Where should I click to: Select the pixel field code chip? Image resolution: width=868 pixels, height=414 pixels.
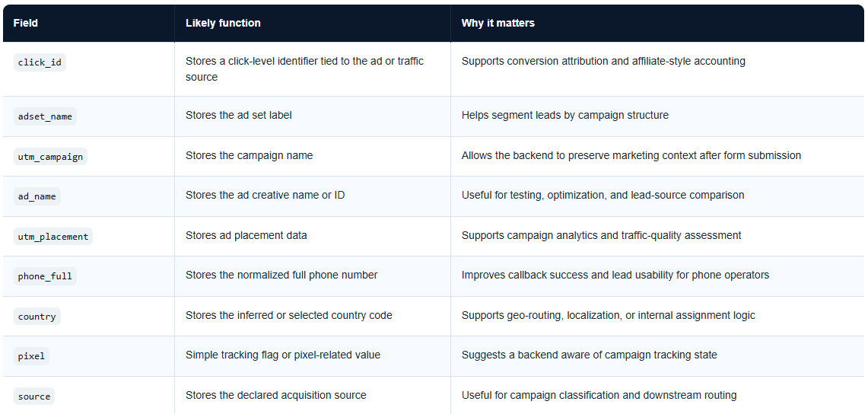point(31,356)
